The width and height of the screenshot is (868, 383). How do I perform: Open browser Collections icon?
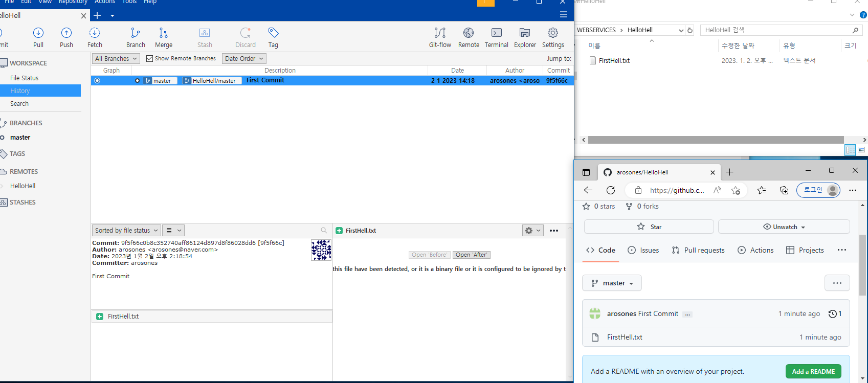tap(784, 190)
